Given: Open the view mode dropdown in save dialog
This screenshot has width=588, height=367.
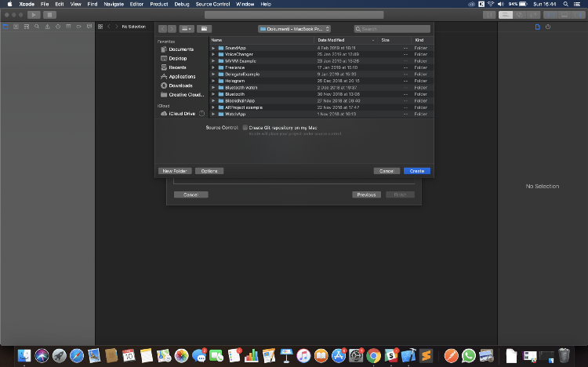Looking at the screenshot, I should (187, 29).
